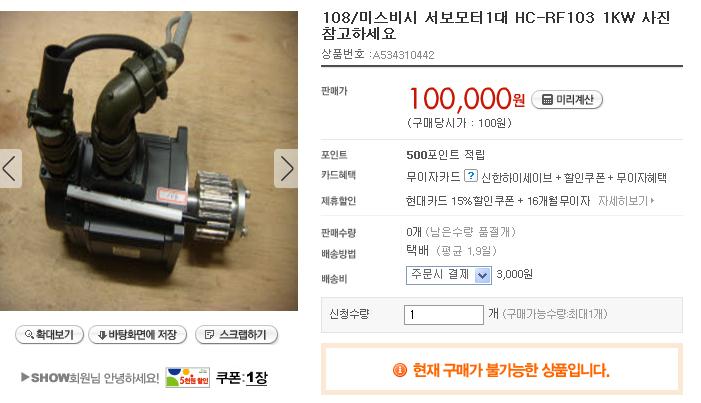Click the HC-RF103 product title
This screenshot has width=701, height=403.
[x=496, y=25]
